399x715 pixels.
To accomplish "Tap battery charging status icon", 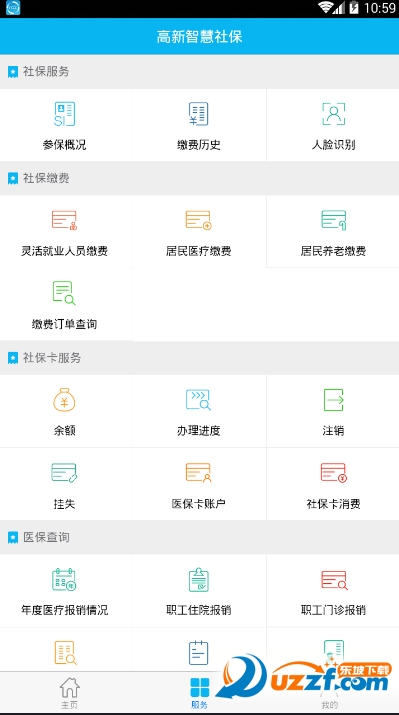I will [x=354, y=8].
